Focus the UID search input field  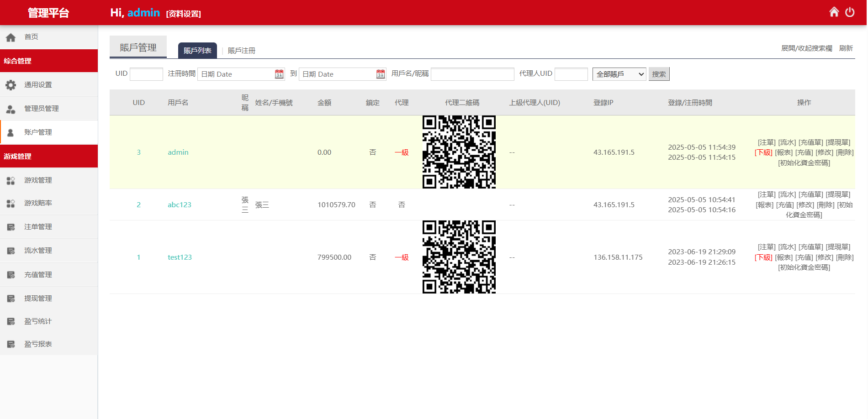(146, 74)
